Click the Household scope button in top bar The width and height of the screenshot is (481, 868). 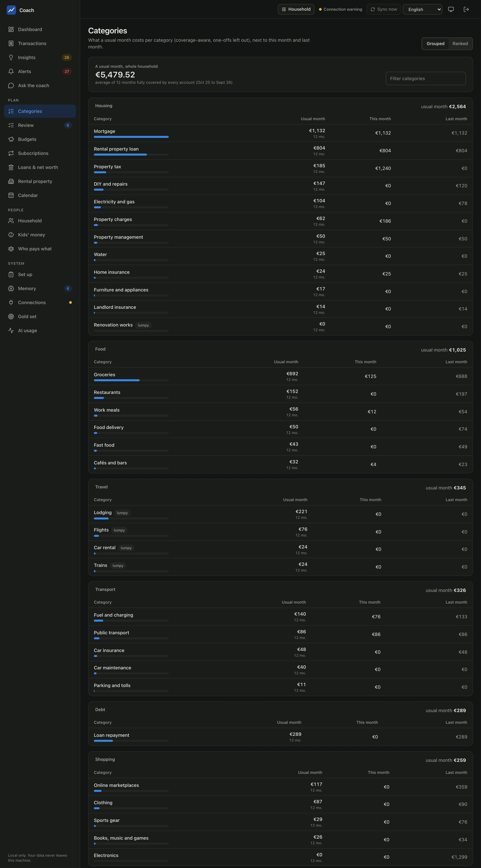tap(296, 10)
